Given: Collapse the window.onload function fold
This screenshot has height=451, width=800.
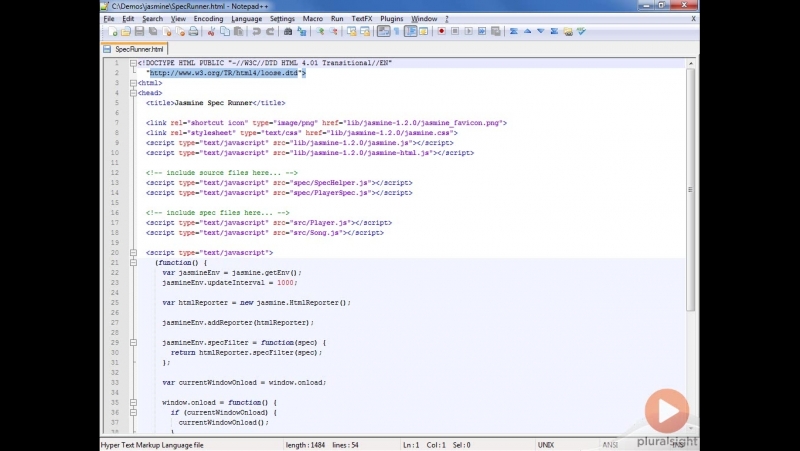Looking at the screenshot, I should 133,403.
